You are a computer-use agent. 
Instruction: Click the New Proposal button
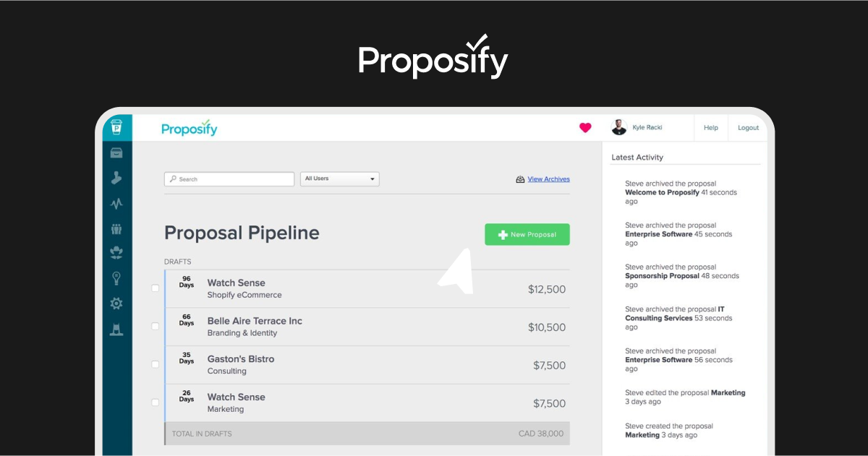527,234
